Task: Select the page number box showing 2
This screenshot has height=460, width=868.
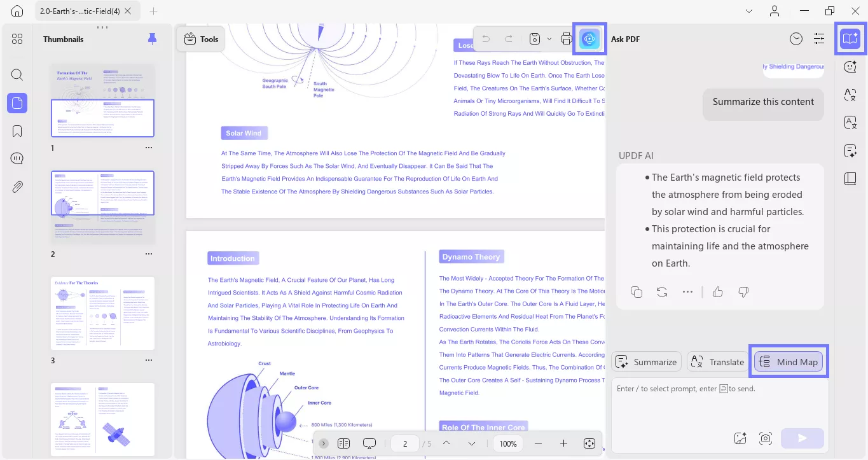Action: [x=405, y=443]
